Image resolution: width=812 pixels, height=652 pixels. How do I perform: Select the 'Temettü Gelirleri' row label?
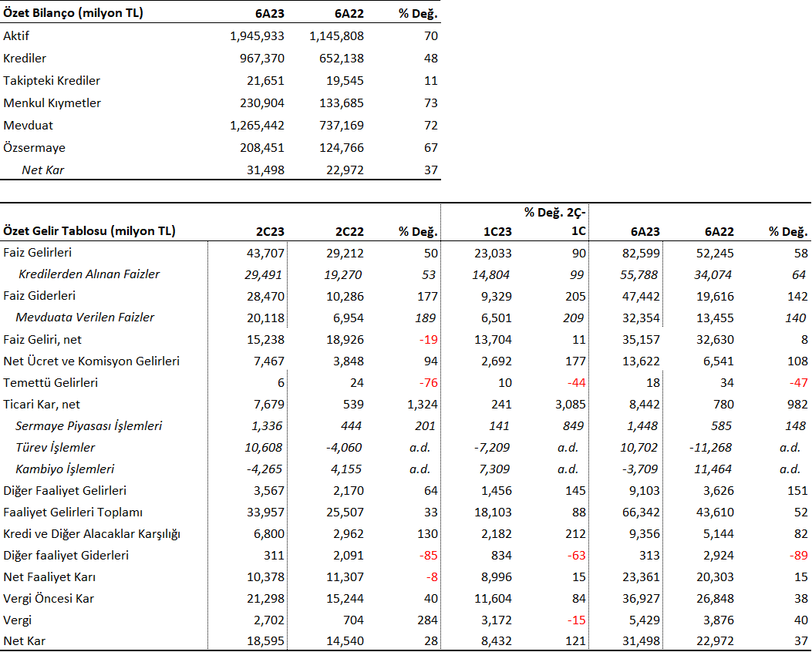[x=50, y=383]
